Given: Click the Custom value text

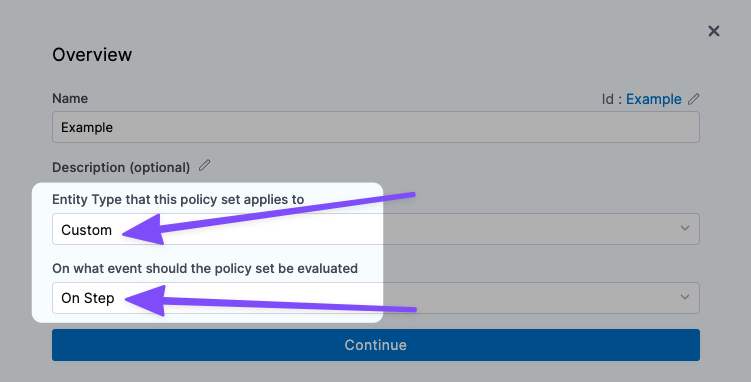Looking at the screenshot, I should (86, 230).
